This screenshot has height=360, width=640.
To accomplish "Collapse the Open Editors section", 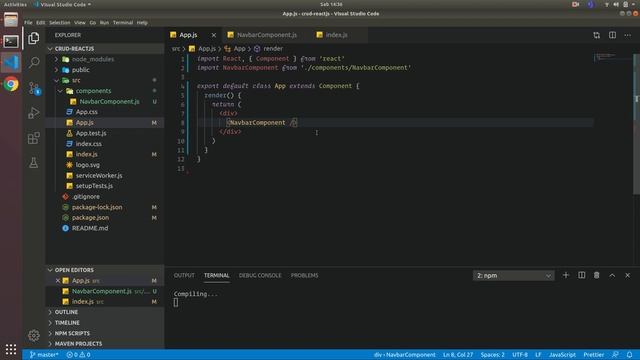I will [x=105, y=270].
